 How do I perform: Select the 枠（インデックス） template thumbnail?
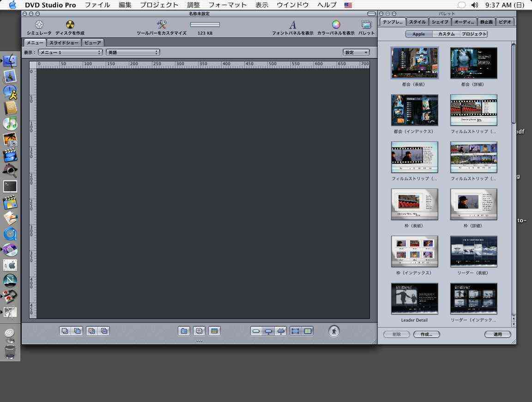pyautogui.click(x=415, y=251)
